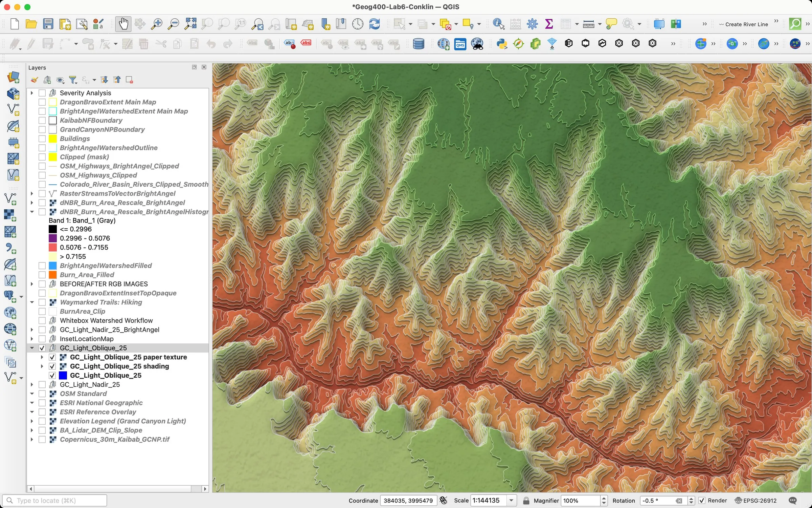Clear the rotation value with the X button
This screenshot has width=812, height=508.
679,501
